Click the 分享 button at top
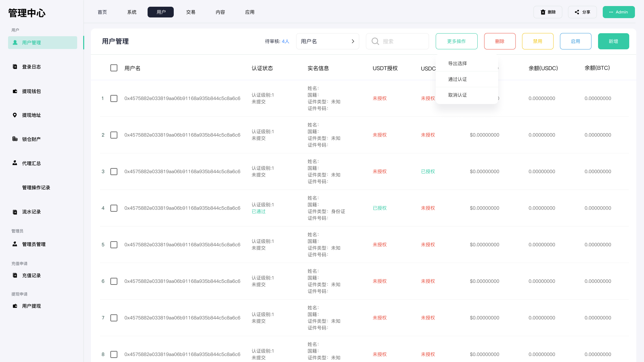Viewport: 644px width, 362px height. pos(582,12)
